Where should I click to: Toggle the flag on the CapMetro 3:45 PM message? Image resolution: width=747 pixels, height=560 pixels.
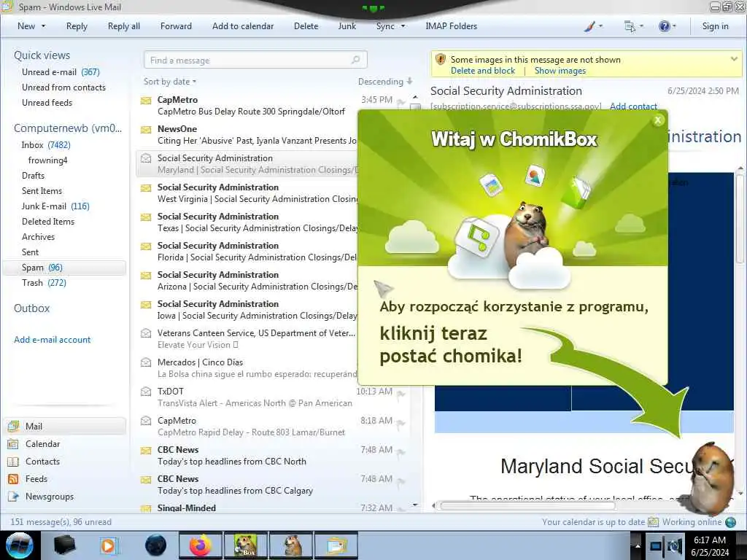(401, 102)
